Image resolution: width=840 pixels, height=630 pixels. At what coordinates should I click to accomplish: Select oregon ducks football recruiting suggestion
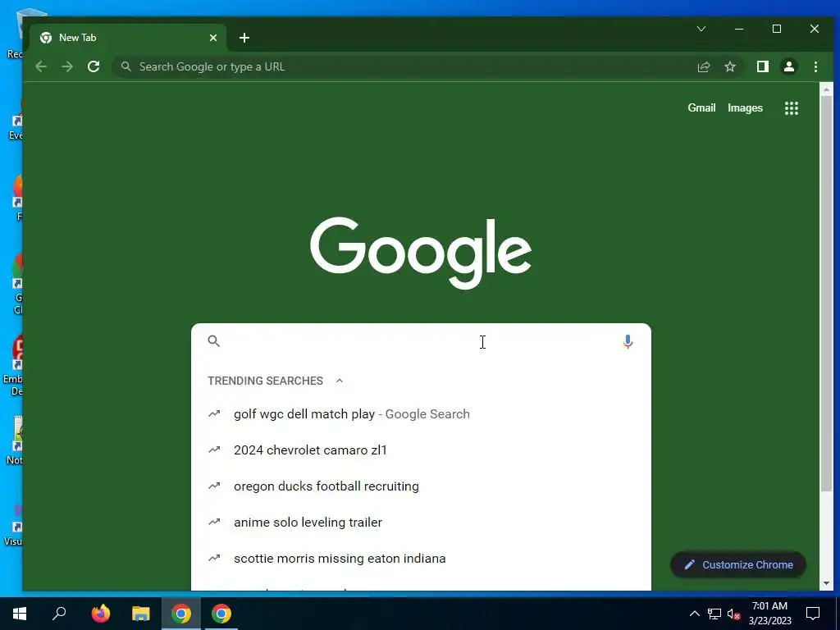click(x=421, y=486)
